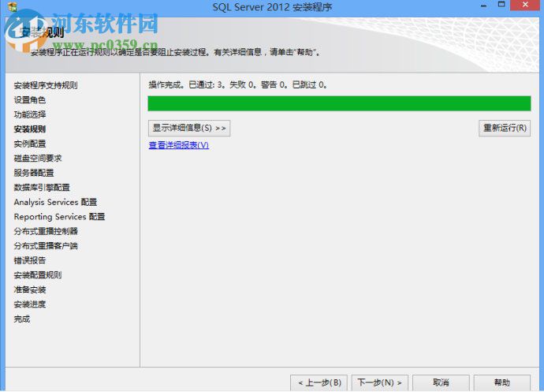The image size is (544, 392).
Task: Select 分布式重播控制器 step
Action: 46,231
